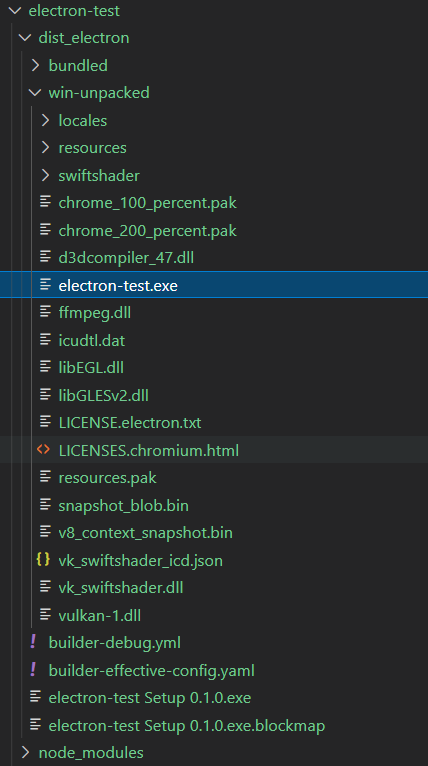The height and width of the screenshot is (766, 428).
Task: Select d3dcompiler_47.dll in the tree
Action: (x=126, y=257)
